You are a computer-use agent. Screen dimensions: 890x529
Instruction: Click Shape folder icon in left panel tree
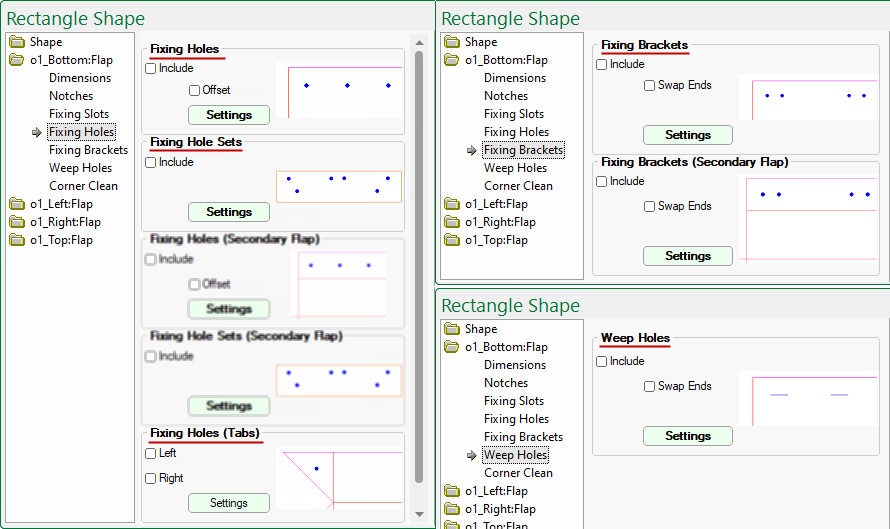click(16, 42)
